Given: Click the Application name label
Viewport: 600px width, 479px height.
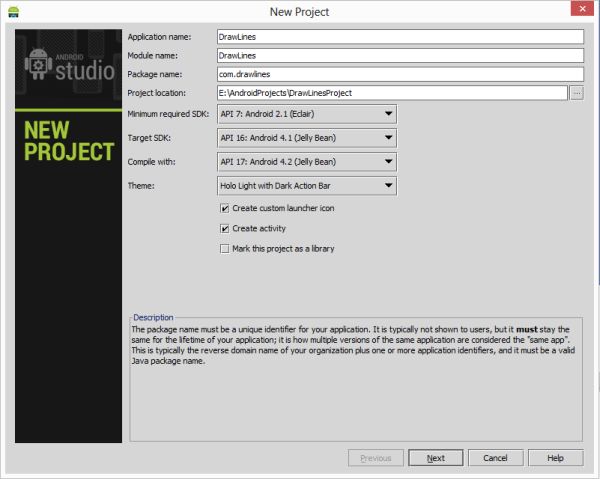Looking at the screenshot, I should click(159, 37).
